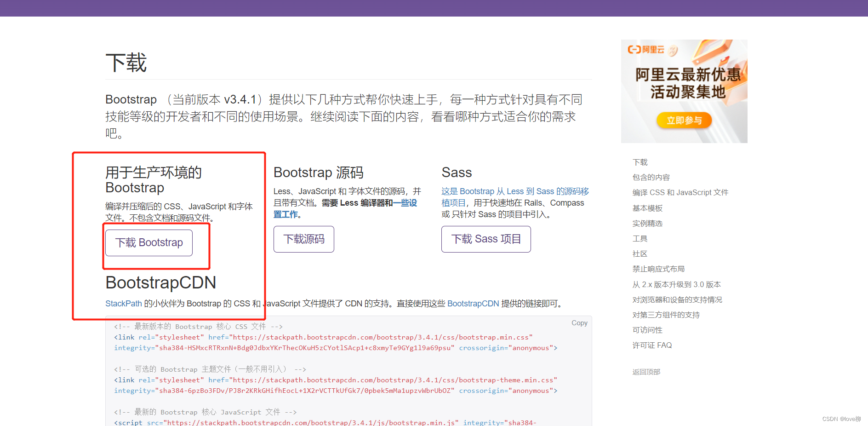The image size is (868, 426).
Task: Open the StackPath link
Action: point(124,304)
